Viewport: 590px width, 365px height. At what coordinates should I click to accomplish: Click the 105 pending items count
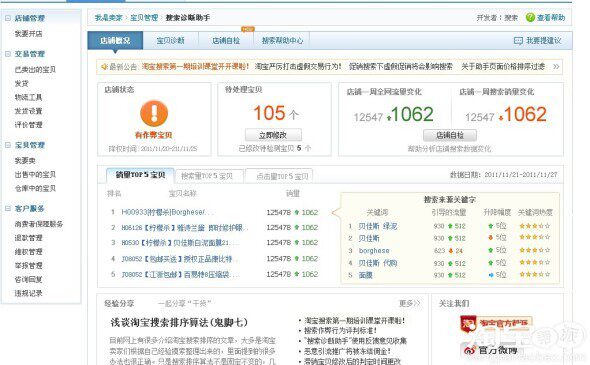click(269, 113)
